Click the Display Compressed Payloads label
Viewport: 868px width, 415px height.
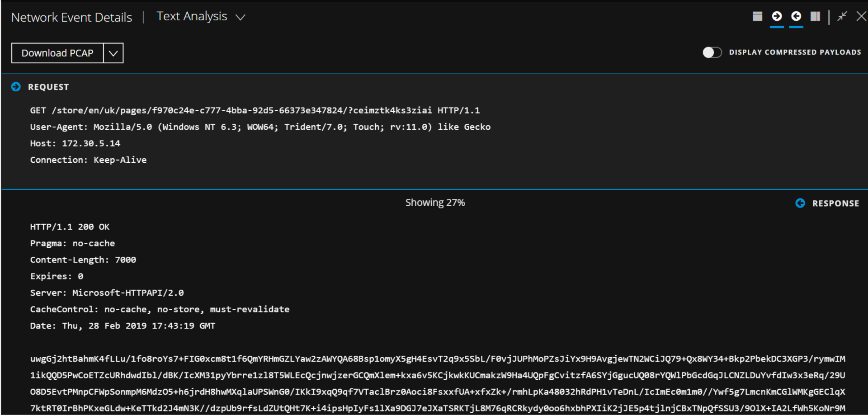pyautogui.click(x=795, y=52)
